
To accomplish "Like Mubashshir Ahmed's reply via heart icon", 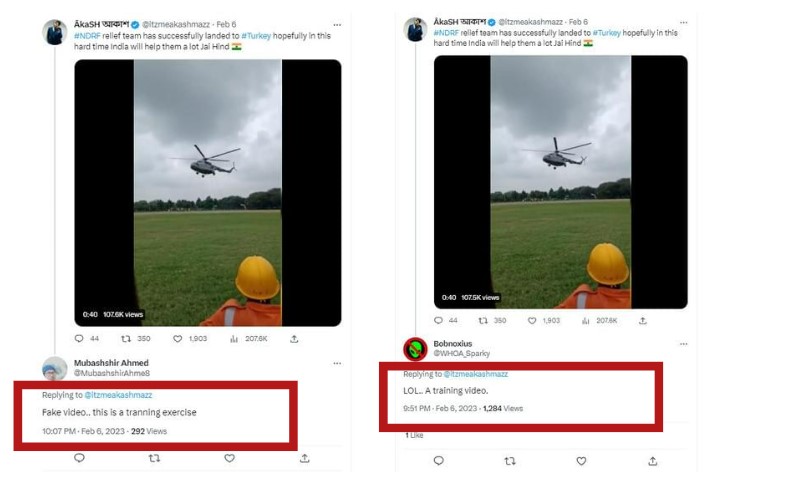I will click(229, 458).
